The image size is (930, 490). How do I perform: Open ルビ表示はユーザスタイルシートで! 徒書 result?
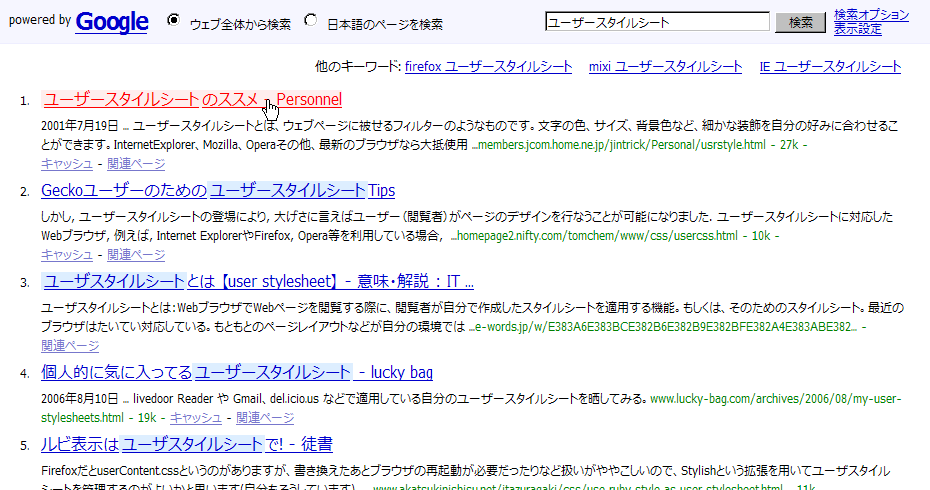click(x=187, y=444)
